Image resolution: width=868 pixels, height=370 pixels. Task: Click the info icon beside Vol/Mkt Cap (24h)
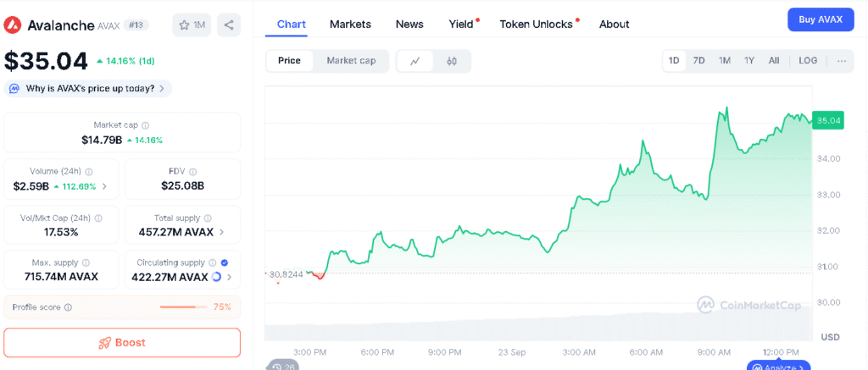click(x=98, y=218)
